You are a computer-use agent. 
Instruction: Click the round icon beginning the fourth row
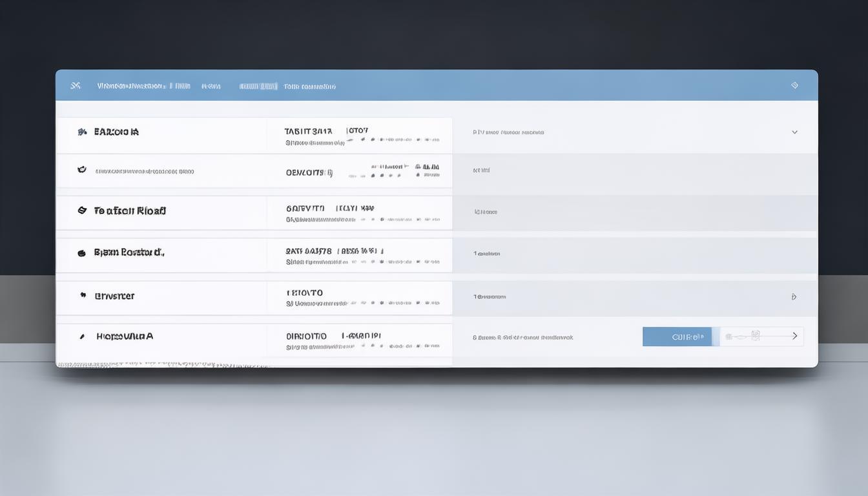tap(82, 253)
